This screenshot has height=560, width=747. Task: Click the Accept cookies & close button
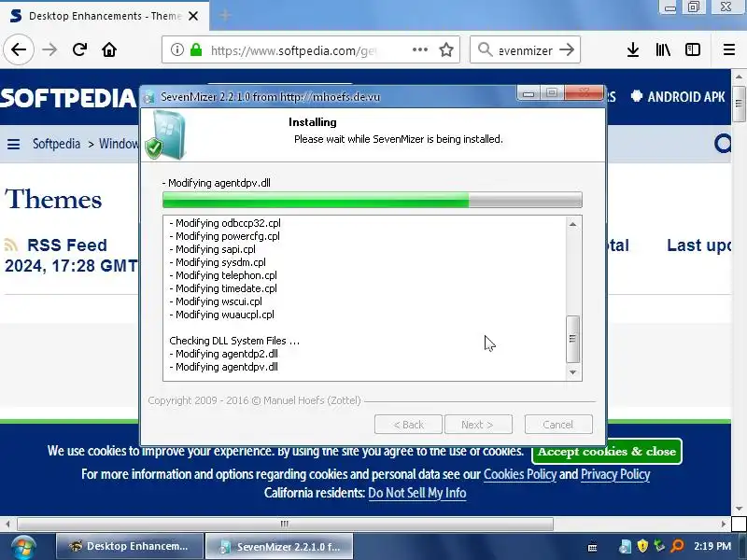(x=607, y=451)
